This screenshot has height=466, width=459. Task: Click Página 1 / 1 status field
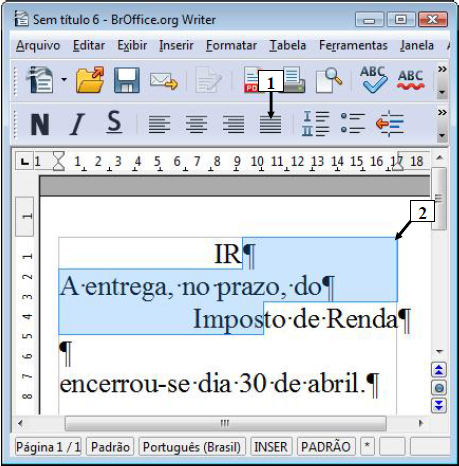tap(48, 447)
